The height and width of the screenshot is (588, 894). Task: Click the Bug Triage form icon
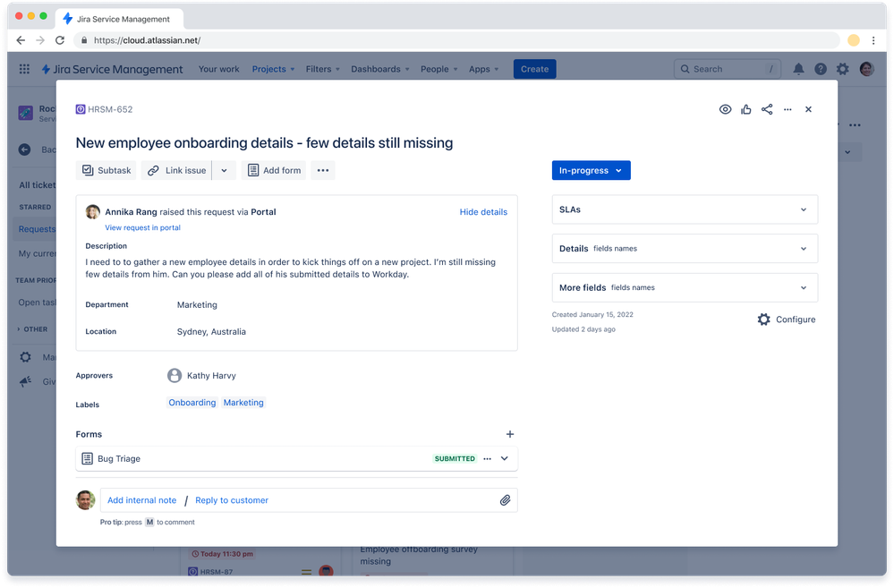pos(87,458)
